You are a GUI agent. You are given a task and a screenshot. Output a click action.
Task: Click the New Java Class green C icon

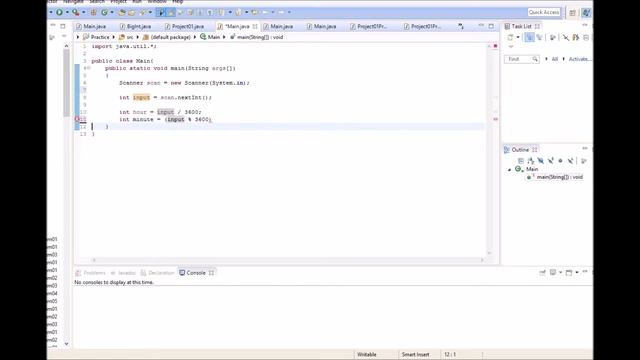tap(104, 12)
